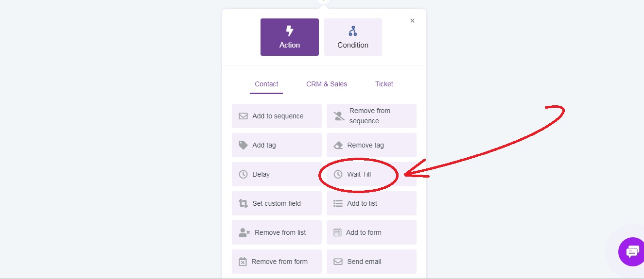Open the Ticket tab
Viewport: 644px width, 279px height.
pyautogui.click(x=384, y=84)
